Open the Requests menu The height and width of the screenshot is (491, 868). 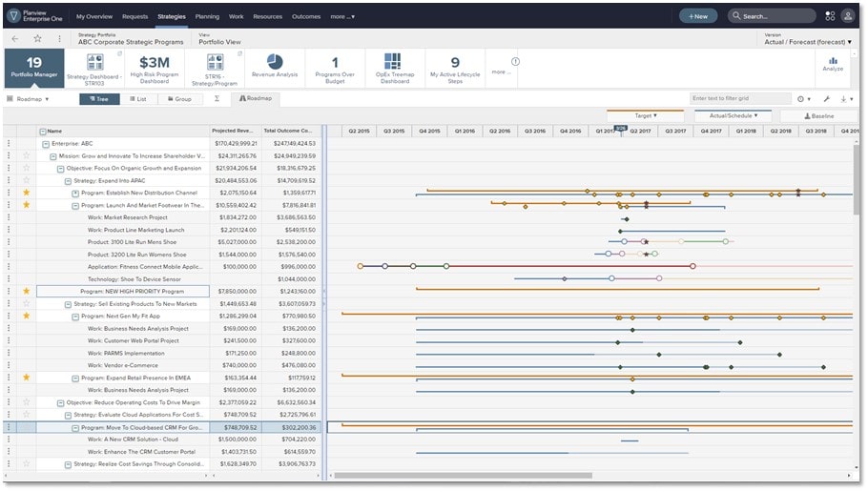135,16
